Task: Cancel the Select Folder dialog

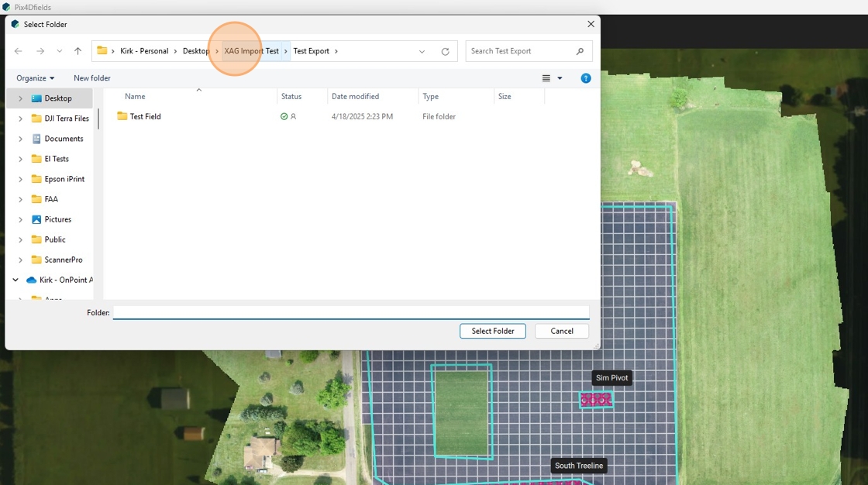Action: 562,331
